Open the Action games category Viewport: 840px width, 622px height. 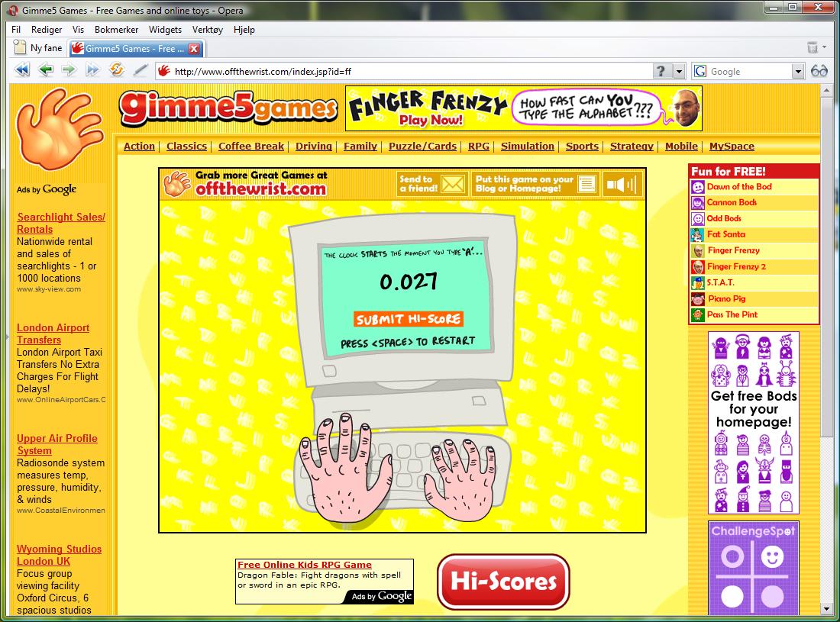click(139, 146)
